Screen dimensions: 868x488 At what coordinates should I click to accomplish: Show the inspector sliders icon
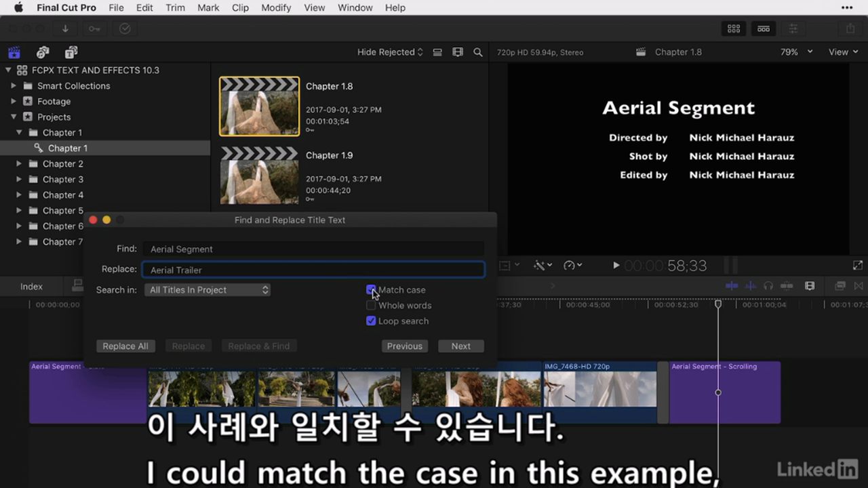[x=793, y=28]
